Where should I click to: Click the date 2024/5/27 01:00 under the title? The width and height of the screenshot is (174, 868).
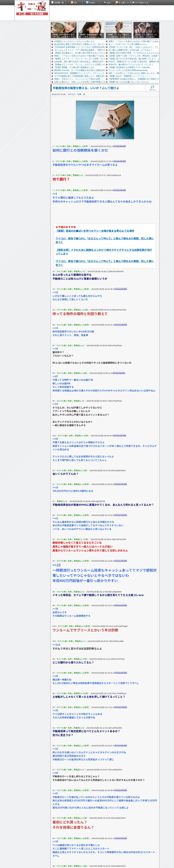[58, 94]
